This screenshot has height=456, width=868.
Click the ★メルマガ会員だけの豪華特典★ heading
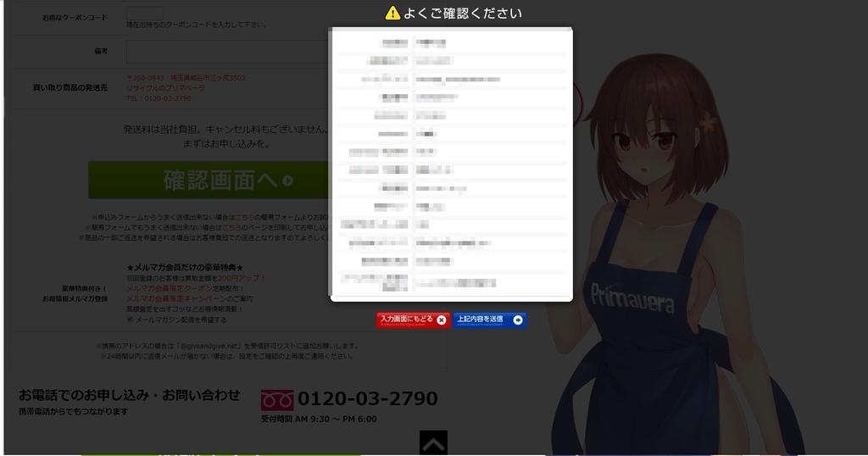[185, 267]
